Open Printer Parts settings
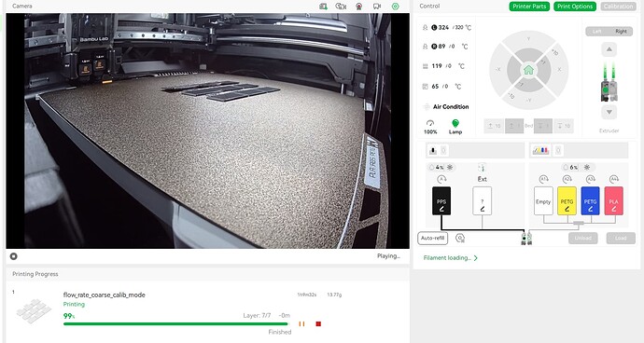This screenshot has width=644, height=343. [x=529, y=7]
